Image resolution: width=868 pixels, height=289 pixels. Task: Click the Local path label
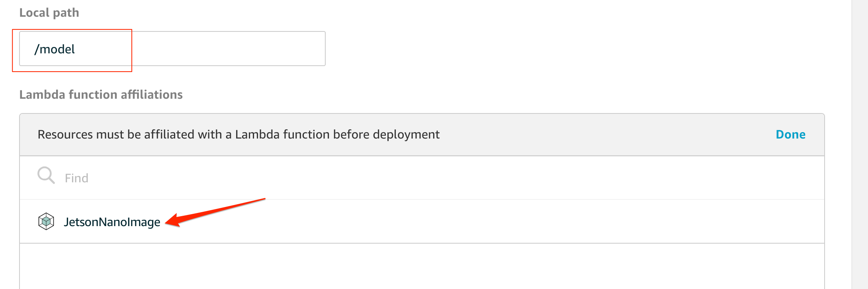[49, 13]
